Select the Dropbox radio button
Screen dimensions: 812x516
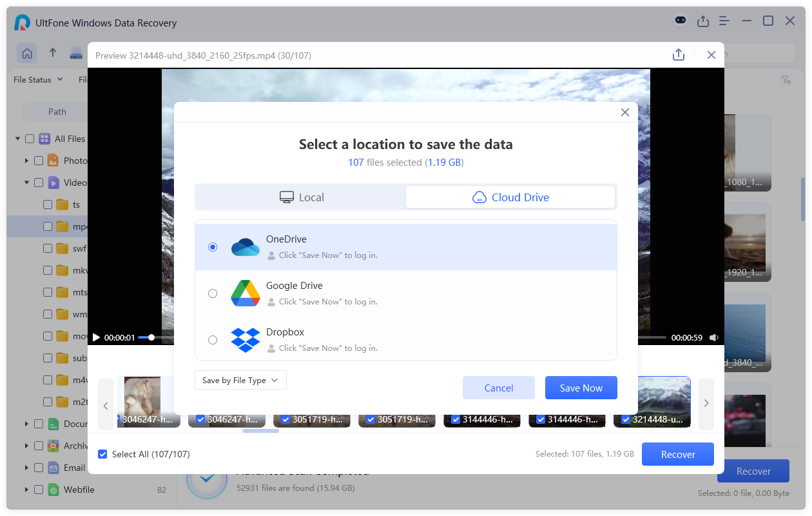pyautogui.click(x=213, y=340)
